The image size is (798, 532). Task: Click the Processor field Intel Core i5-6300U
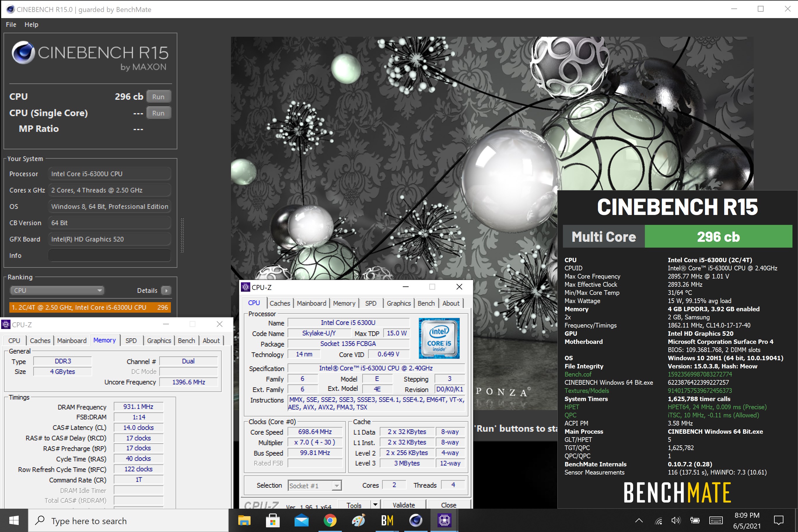[109, 174]
